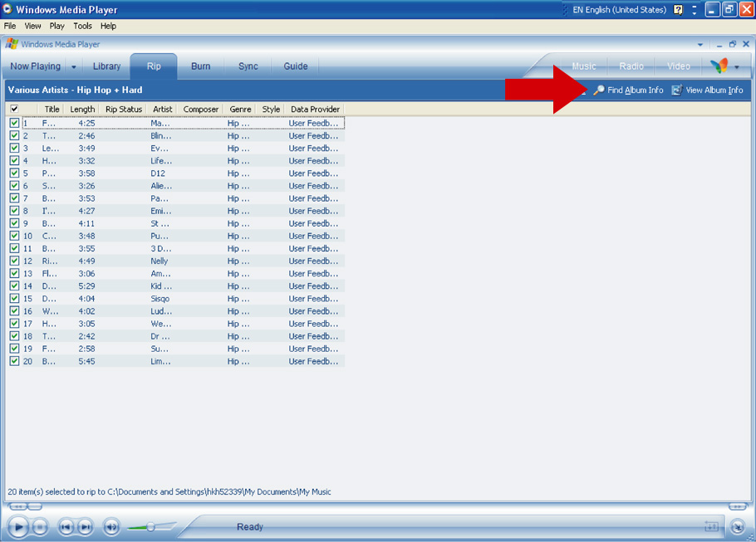Click the Stop playback button

40,527
